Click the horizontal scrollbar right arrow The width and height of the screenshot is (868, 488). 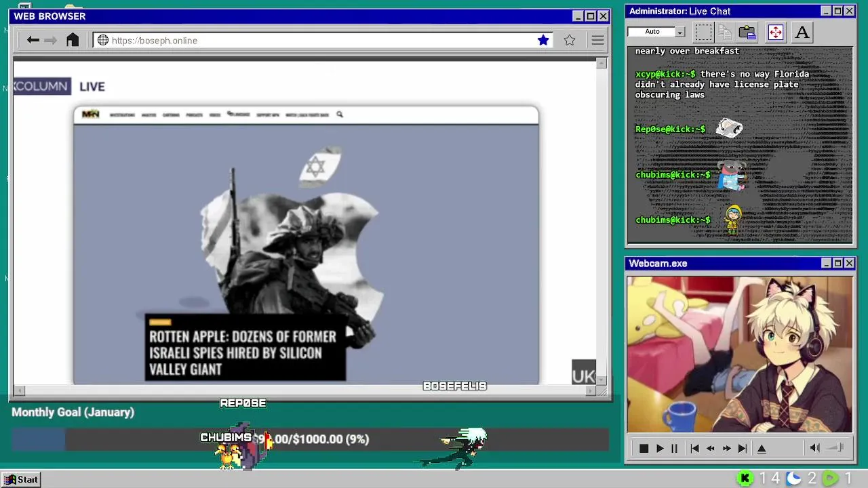pyautogui.click(x=591, y=390)
